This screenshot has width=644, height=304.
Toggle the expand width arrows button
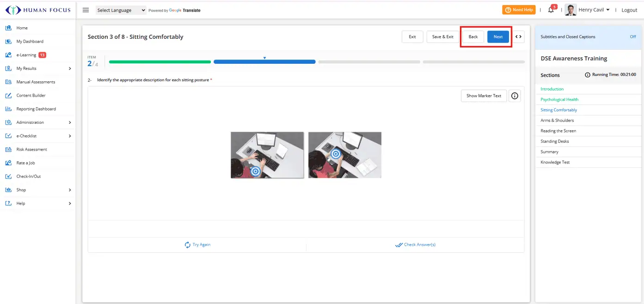pos(519,37)
